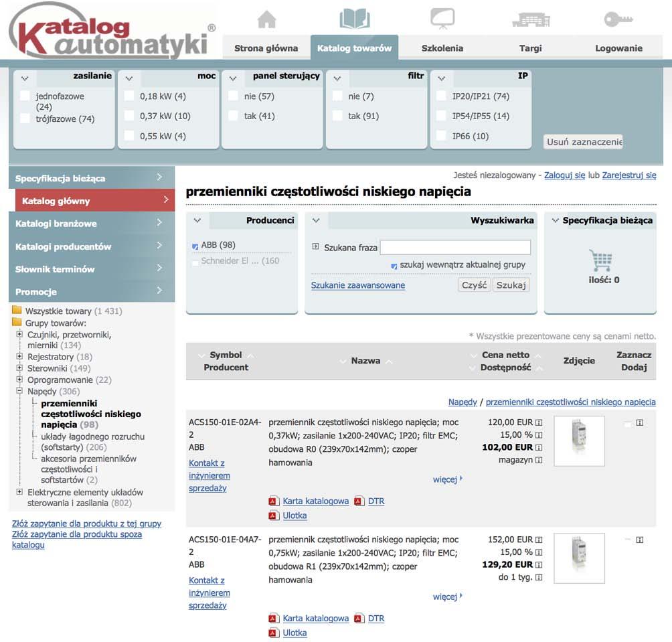Image resolution: width=672 pixels, height=642 pixels.
Task: Open Słownik terminów sidebar menu
Action: pyautogui.click(x=92, y=269)
